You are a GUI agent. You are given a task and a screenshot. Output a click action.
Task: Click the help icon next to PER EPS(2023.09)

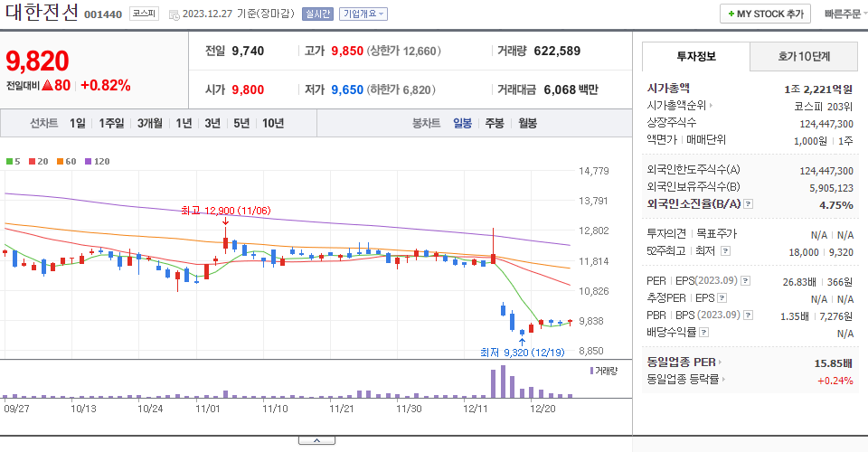click(746, 281)
